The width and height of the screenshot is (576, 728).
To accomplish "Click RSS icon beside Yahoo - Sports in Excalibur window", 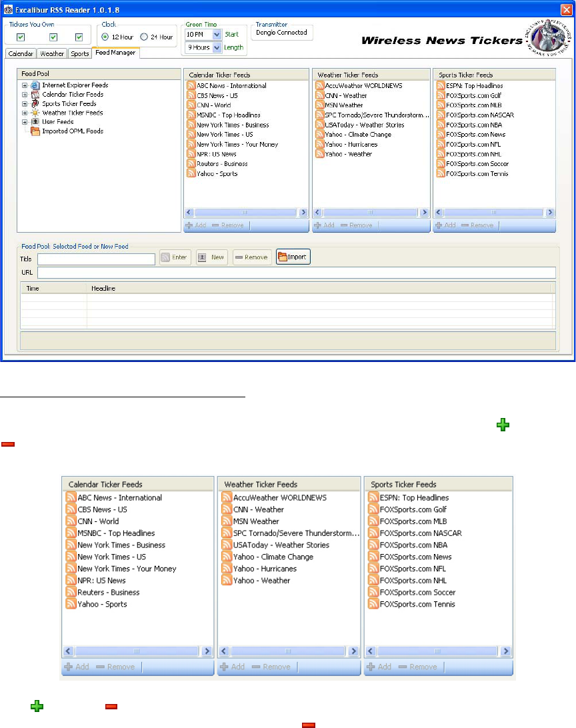I will click(x=191, y=173).
